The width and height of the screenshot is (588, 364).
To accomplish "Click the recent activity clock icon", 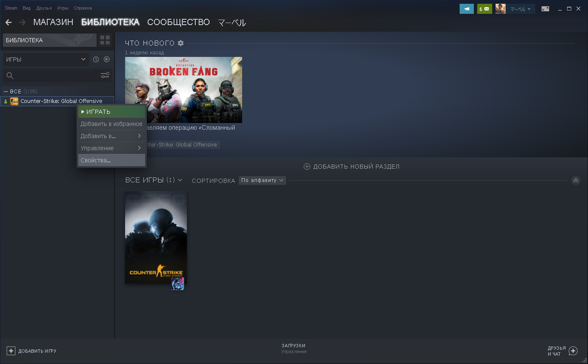I will point(96,59).
